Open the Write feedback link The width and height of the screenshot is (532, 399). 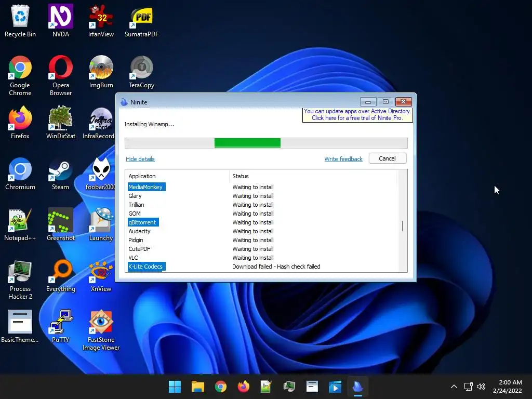click(343, 159)
